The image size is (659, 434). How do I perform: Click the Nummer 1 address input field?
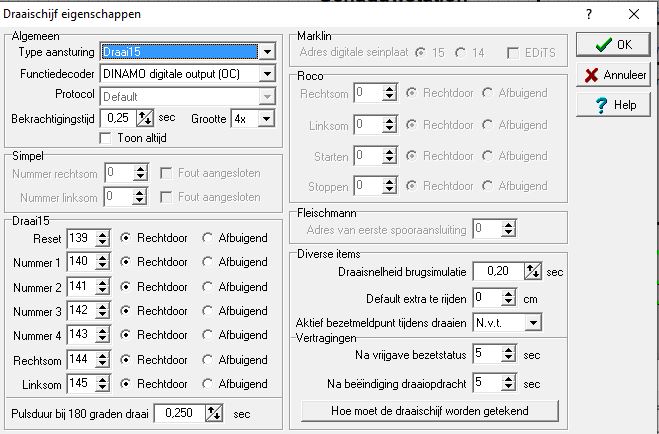click(79, 262)
